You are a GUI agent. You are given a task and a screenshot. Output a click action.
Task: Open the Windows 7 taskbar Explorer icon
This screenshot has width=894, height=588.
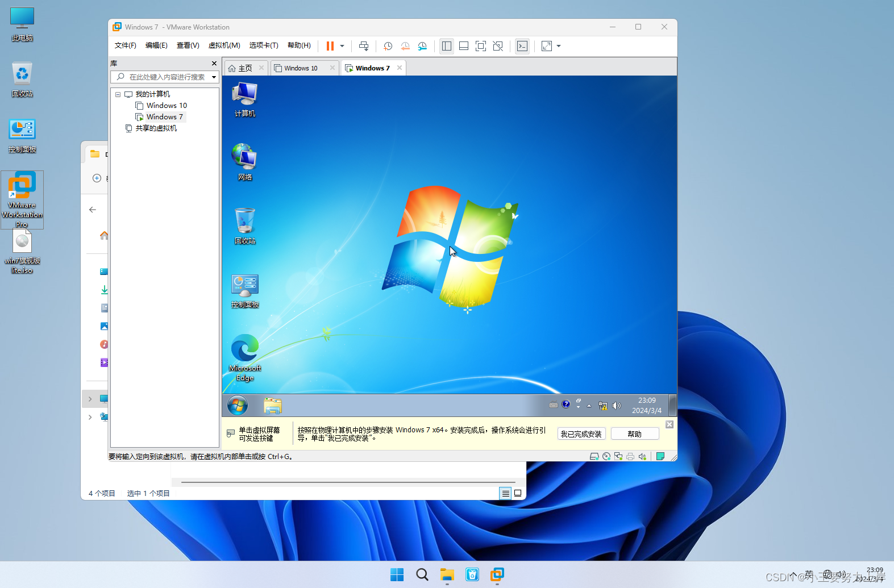(273, 406)
